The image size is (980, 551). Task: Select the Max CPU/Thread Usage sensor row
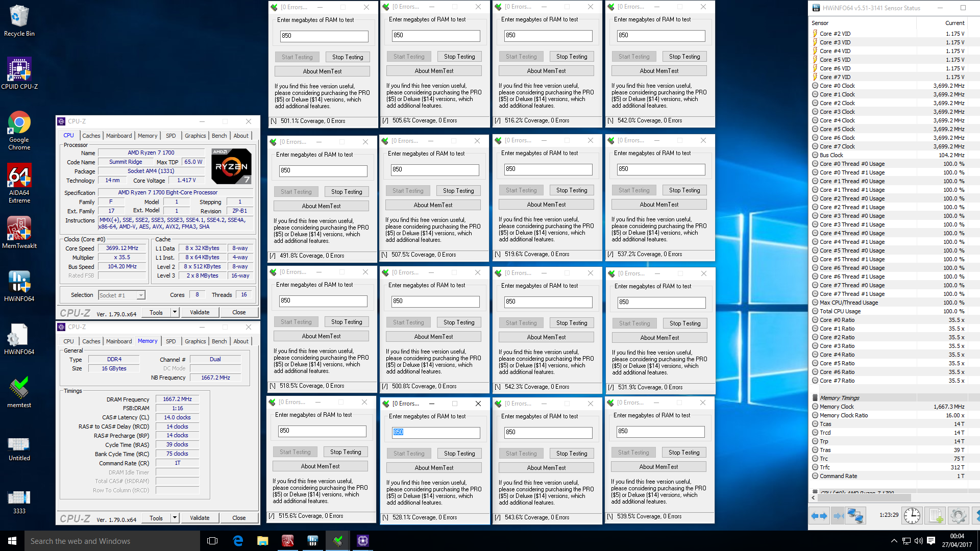click(888, 303)
